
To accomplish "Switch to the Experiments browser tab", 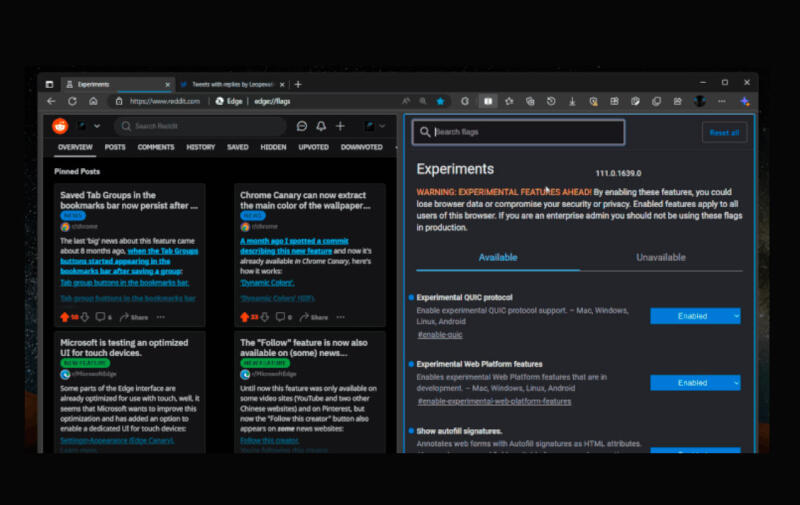I will pos(117,84).
